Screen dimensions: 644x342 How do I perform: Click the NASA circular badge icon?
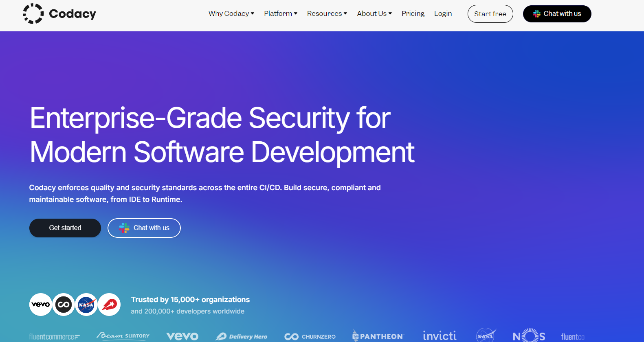(x=86, y=305)
